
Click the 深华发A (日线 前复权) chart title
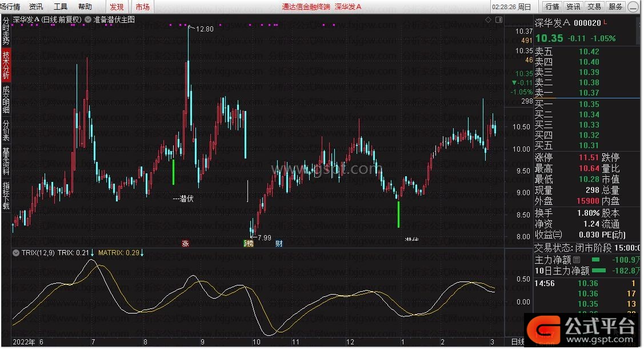(47, 19)
